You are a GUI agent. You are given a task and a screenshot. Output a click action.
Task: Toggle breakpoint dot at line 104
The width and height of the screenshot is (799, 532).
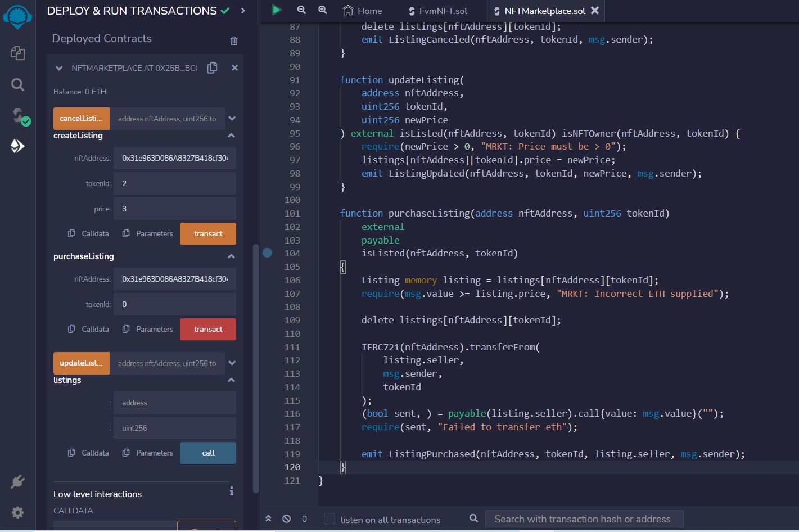(x=267, y=253)
